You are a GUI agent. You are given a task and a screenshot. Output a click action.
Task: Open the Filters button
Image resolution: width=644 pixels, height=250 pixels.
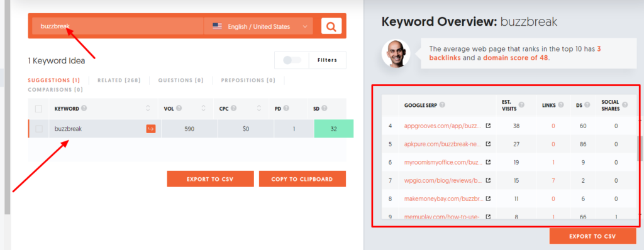(x=327, y=60)
